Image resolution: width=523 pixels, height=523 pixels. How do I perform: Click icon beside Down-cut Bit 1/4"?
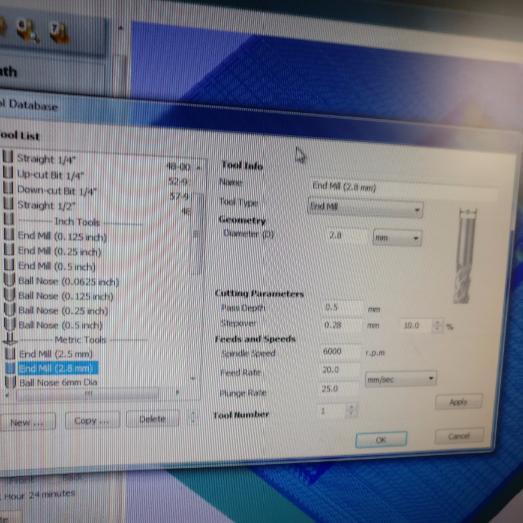[8, 188]
